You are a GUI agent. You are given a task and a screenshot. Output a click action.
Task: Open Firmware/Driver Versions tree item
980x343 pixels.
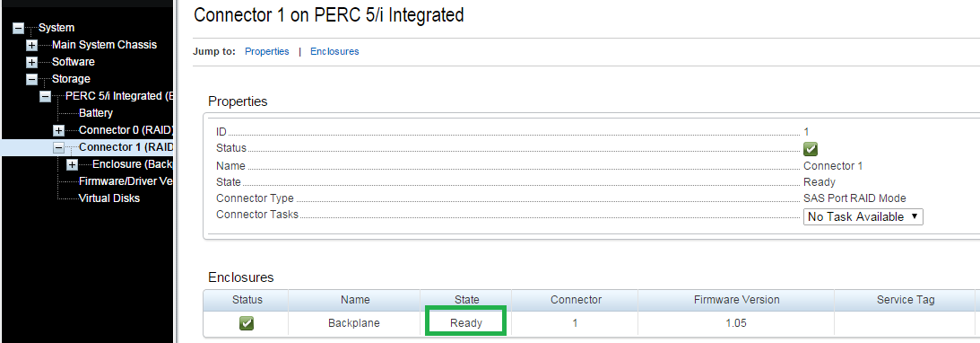click(x=126, y=181)
